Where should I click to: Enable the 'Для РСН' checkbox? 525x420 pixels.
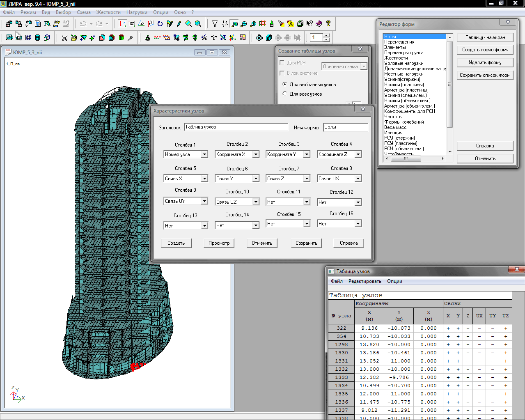pos(282,63)
